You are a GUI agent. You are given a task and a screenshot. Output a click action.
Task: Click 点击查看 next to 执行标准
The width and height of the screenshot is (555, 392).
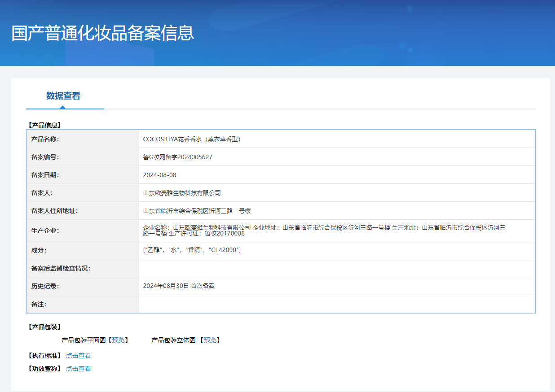(78, 356)
